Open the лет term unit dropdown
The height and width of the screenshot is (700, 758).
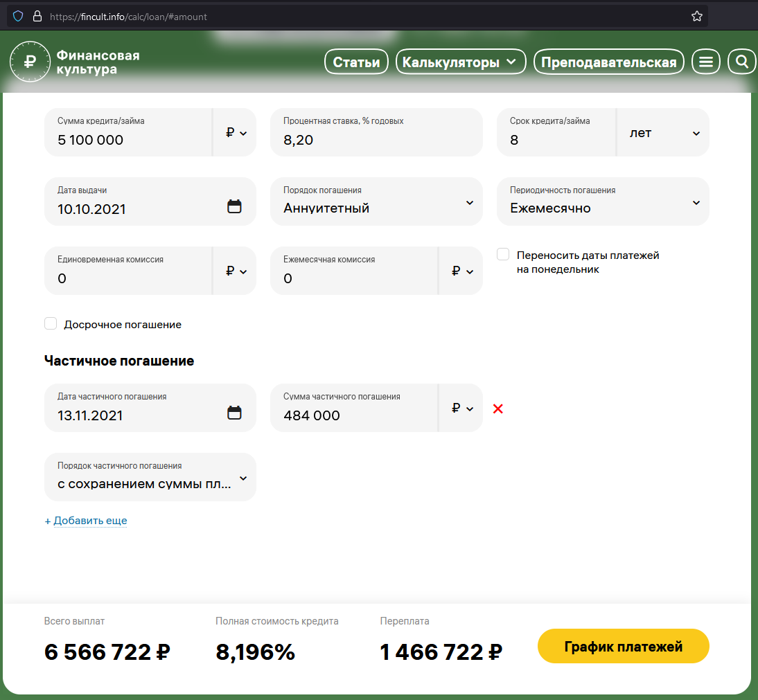(x=663, y=132)
